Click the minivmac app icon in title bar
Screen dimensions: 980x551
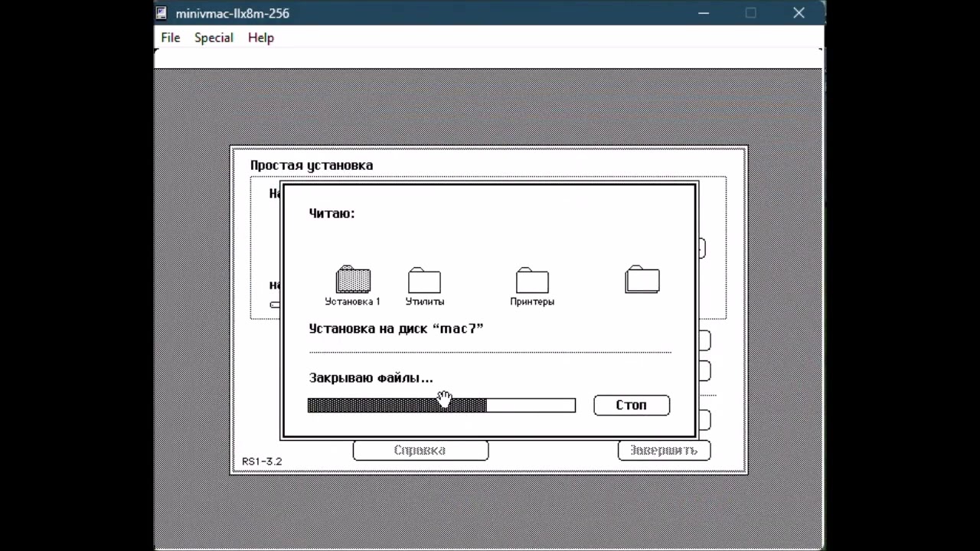click(162, 13)
